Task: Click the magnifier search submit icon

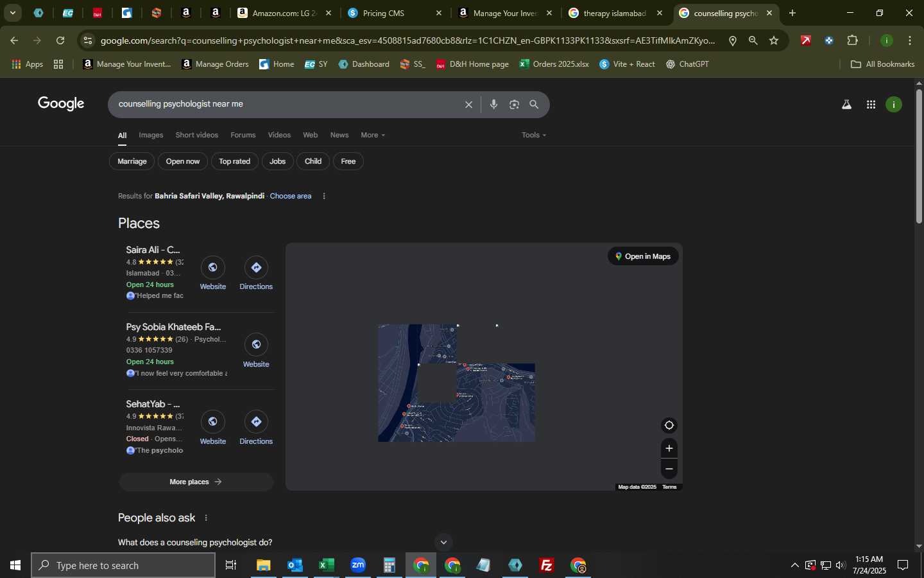Action: pyautogui.click(x=534, y=105)
